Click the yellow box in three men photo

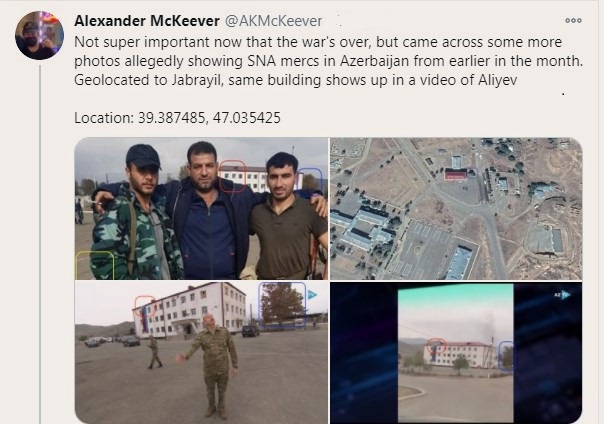95,265
